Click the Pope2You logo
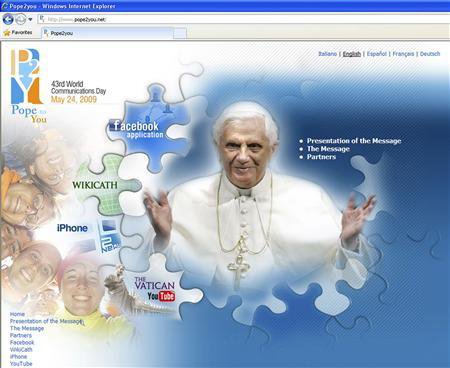 [x=28, y=86]
